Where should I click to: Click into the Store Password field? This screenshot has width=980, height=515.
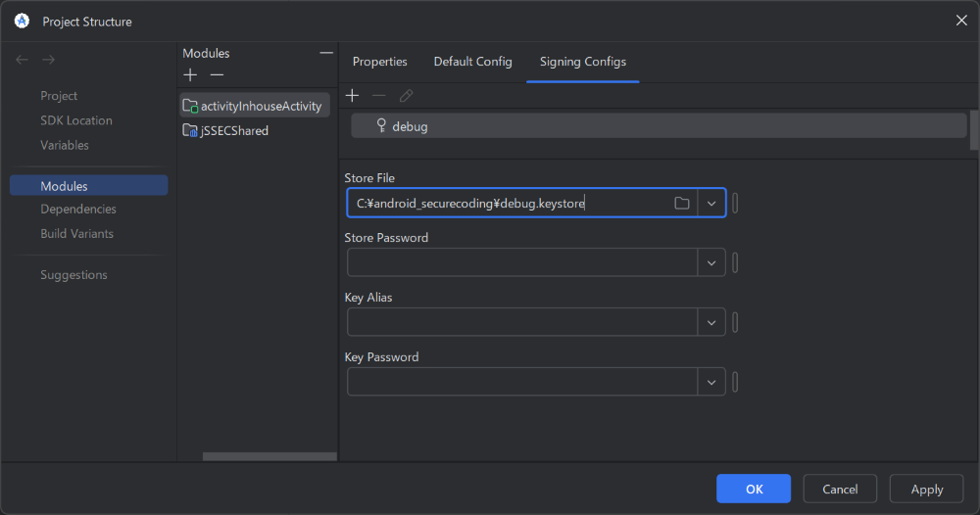click(x=521, y=262)
